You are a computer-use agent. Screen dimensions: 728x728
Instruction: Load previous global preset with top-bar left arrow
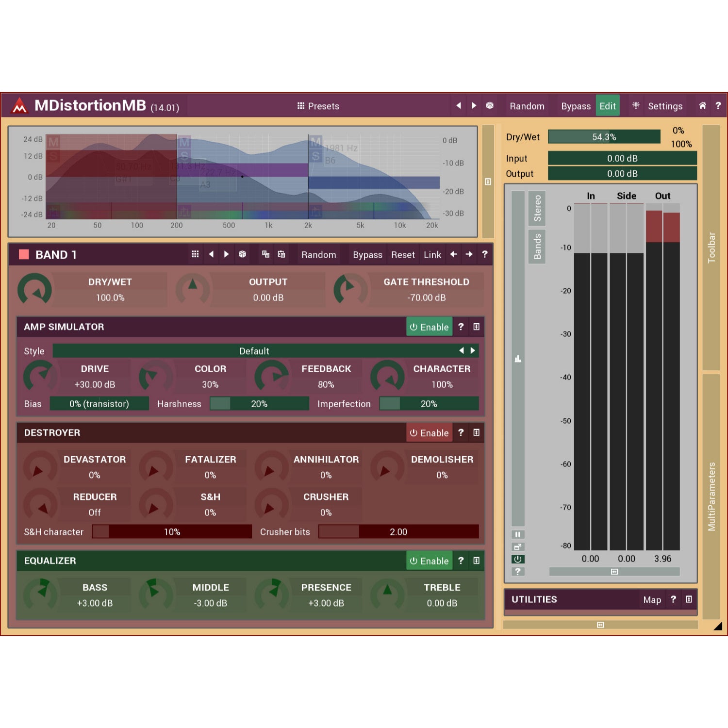coord(458,106)
